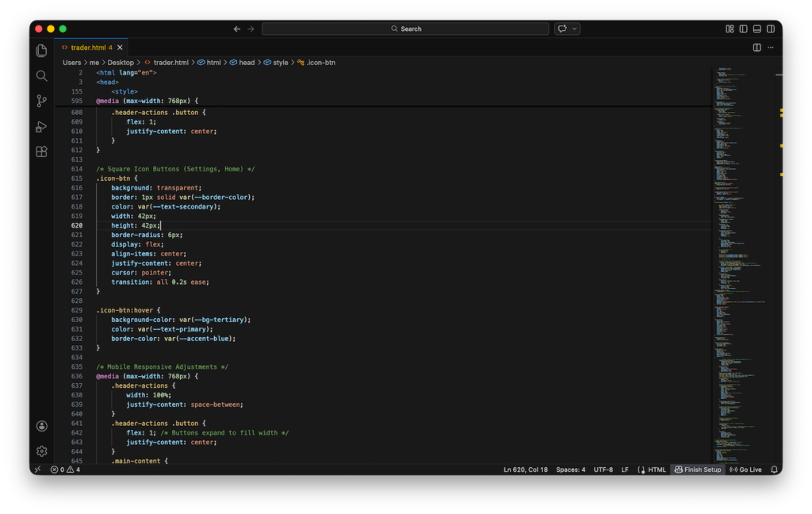Image resolution: width=812 pixels, height=514 pixels.
Task: Open the Run and Debug view
Action: coord(42,127)
